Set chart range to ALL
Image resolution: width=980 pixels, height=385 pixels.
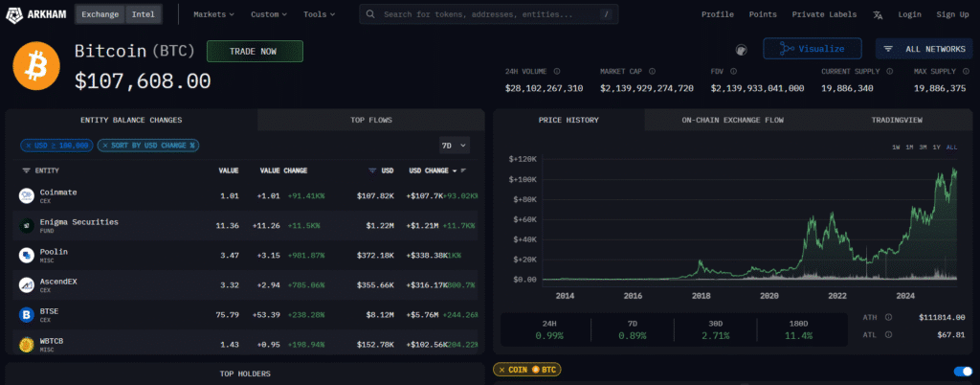coord(951,147)
